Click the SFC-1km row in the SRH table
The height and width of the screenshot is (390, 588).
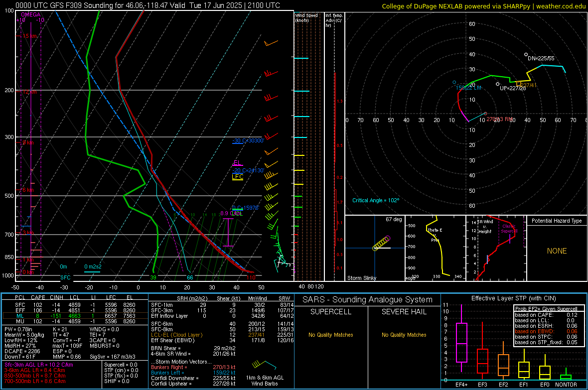[x=222, y=305]
